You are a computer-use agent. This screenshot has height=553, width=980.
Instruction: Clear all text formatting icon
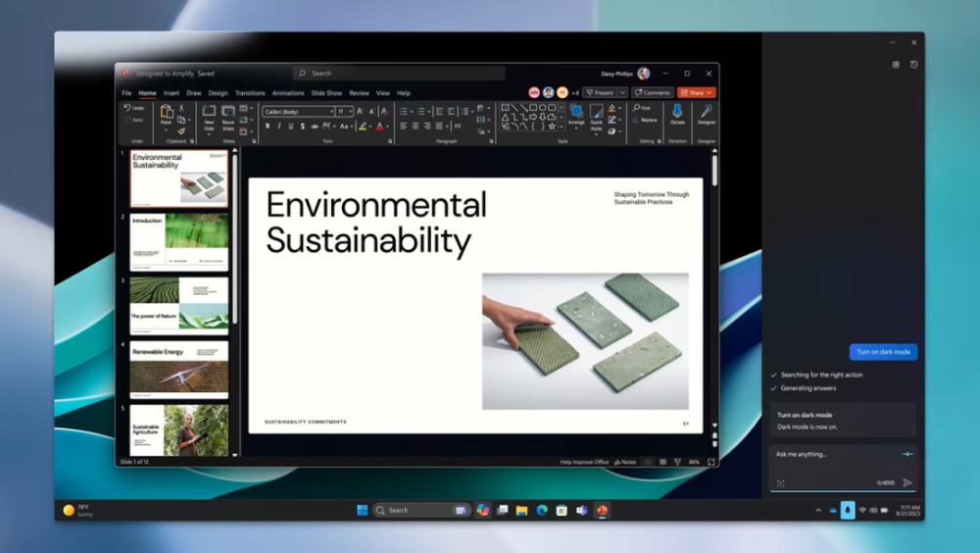[x=384, y=112]
